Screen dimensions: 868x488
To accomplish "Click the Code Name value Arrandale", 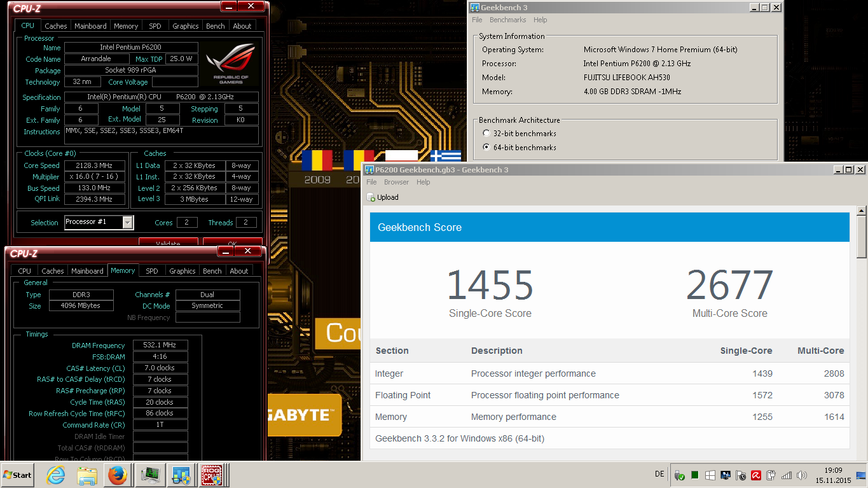I will [x=97, y=59].
